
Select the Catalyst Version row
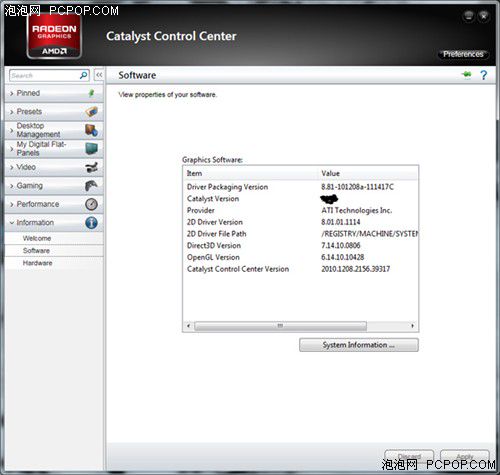pos(301,199)
